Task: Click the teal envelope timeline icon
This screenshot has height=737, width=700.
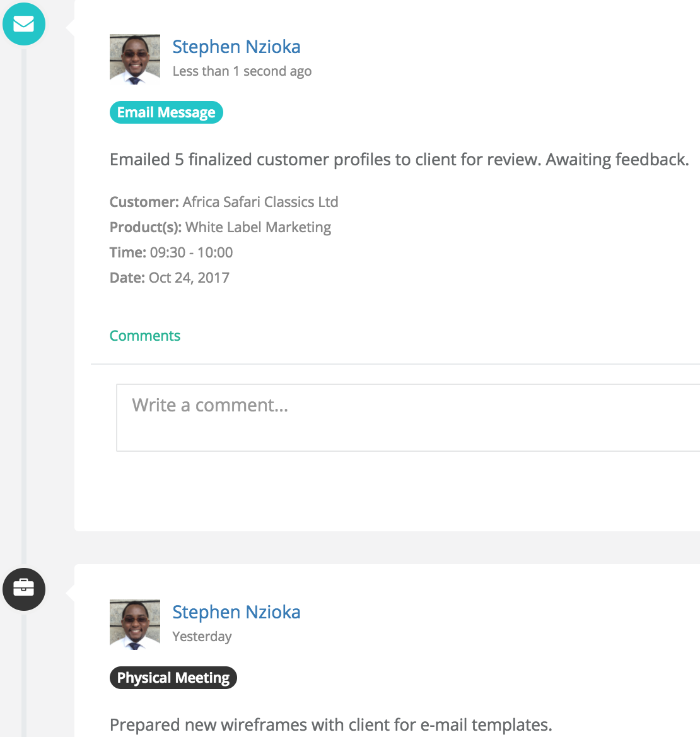Action: 24,24
